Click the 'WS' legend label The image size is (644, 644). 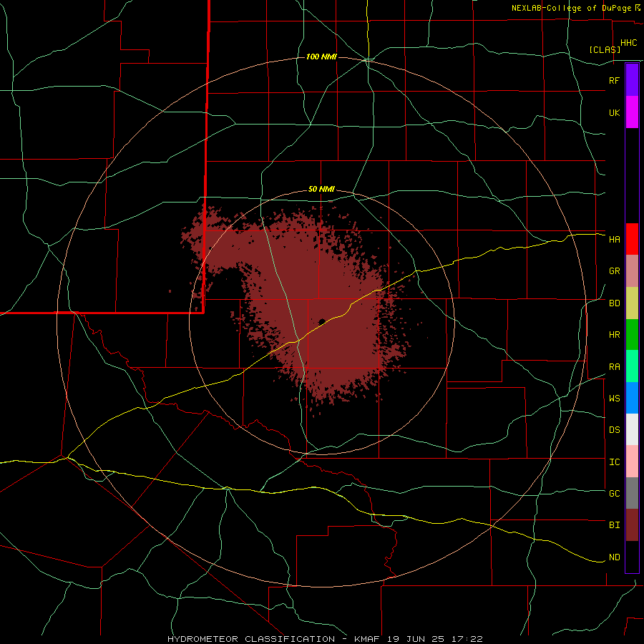tap(614, 399)
